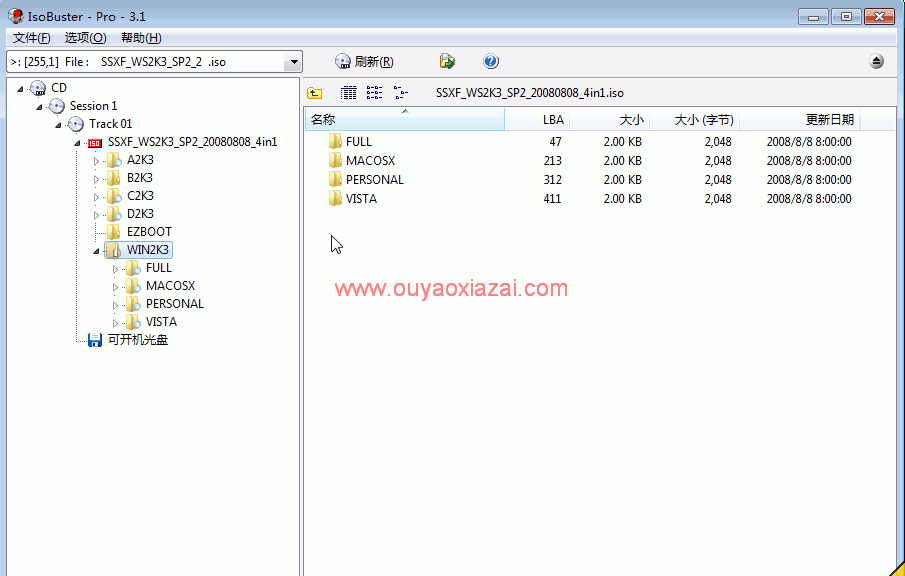The image size is (905, 576).
Task: Open the image file selection dropdown
Action: pyautogui.click(x=294, y=62)
